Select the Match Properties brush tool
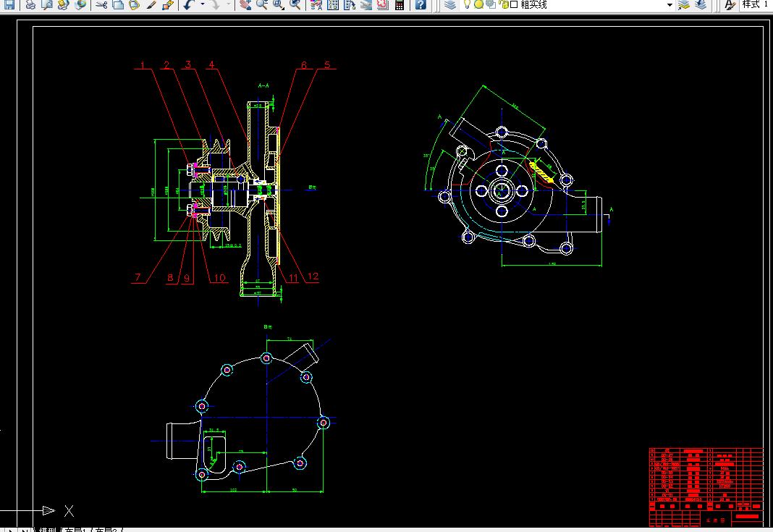The height and width of the screenshot is (532, 773). [x=151, y=4]
